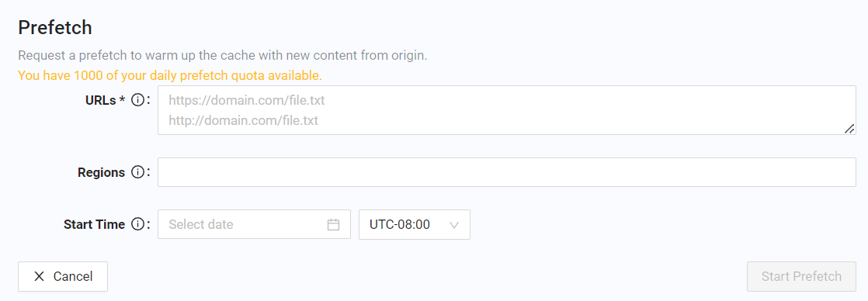The height and width of the screenshot is (301, 868).
Task: Open the calendar icon in date field
Action: pyautogui.click(x=333, y=225)
